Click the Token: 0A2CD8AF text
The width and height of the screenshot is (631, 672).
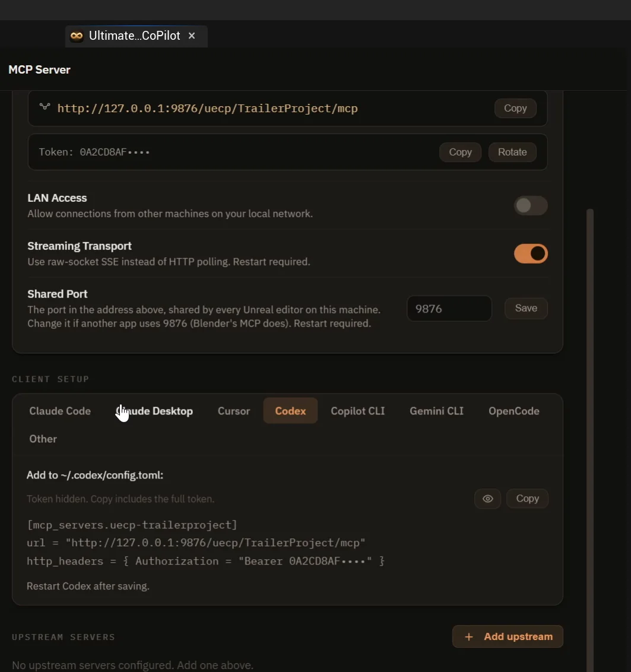point(94,152)
